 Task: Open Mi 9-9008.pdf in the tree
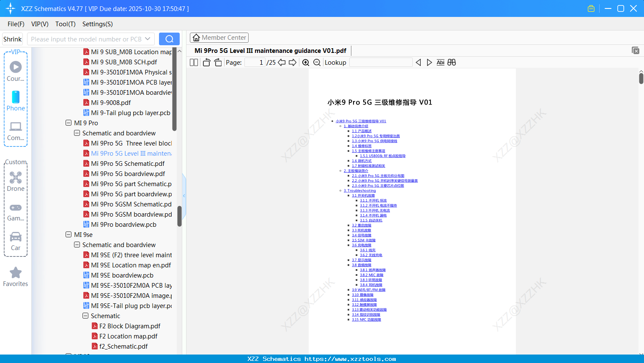pos(111,102)
